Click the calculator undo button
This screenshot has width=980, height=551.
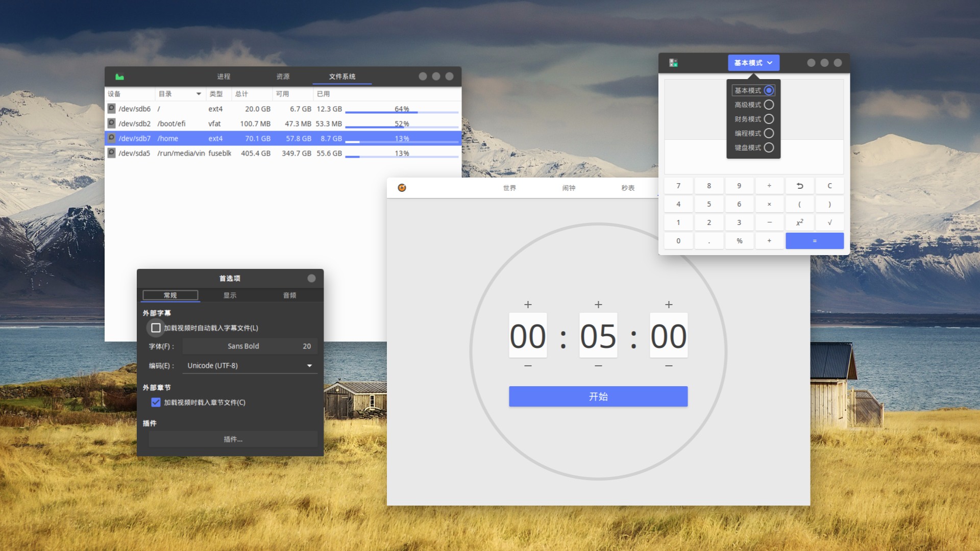800,186
